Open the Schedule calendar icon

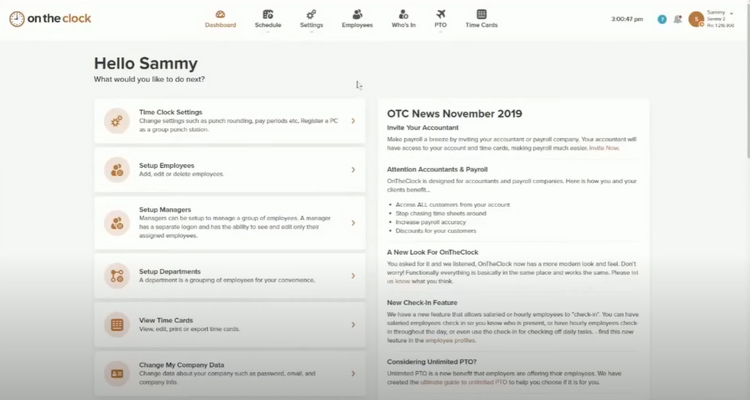point(268,14)
